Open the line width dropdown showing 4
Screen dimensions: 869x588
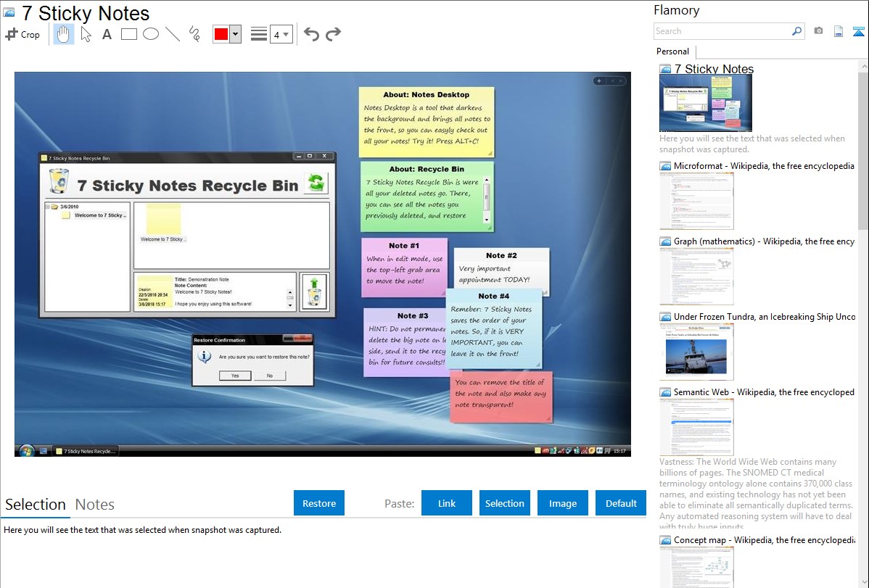click(281, 35)
